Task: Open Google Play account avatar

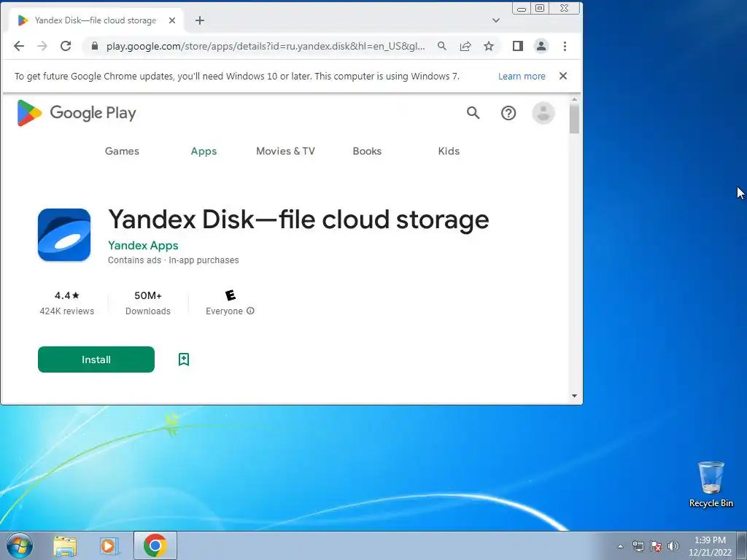Action: coord(543,113)
